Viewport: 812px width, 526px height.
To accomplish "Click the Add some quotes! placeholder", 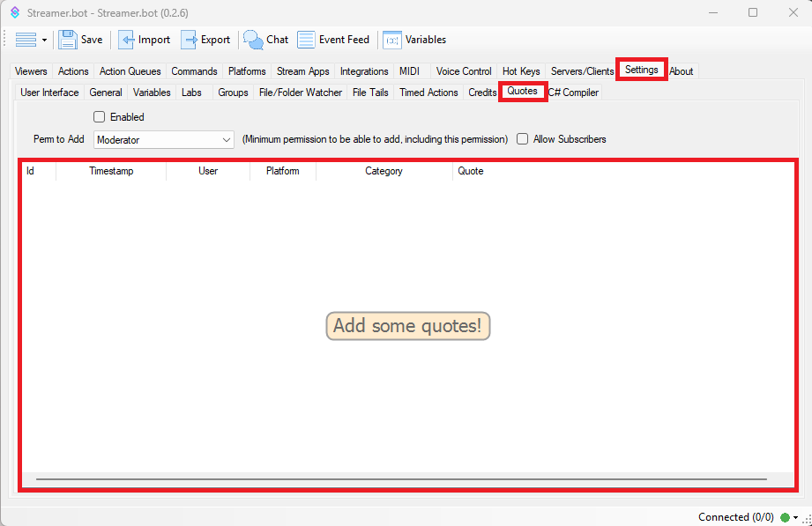I will (x=407, y=326).
